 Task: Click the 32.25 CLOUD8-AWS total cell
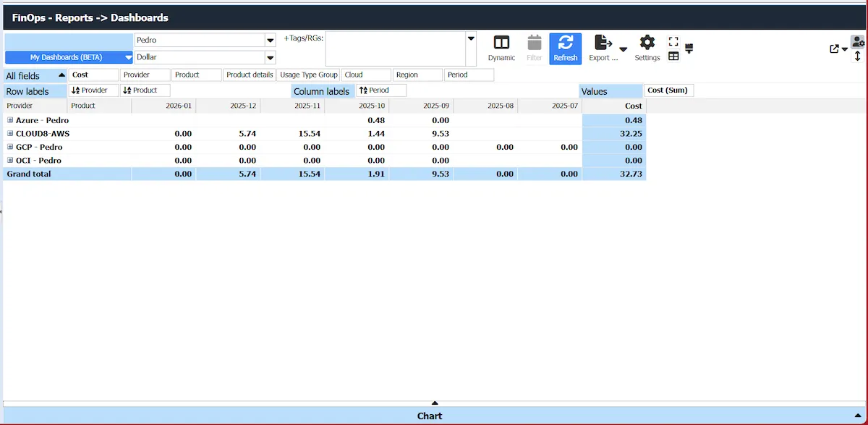614,134
